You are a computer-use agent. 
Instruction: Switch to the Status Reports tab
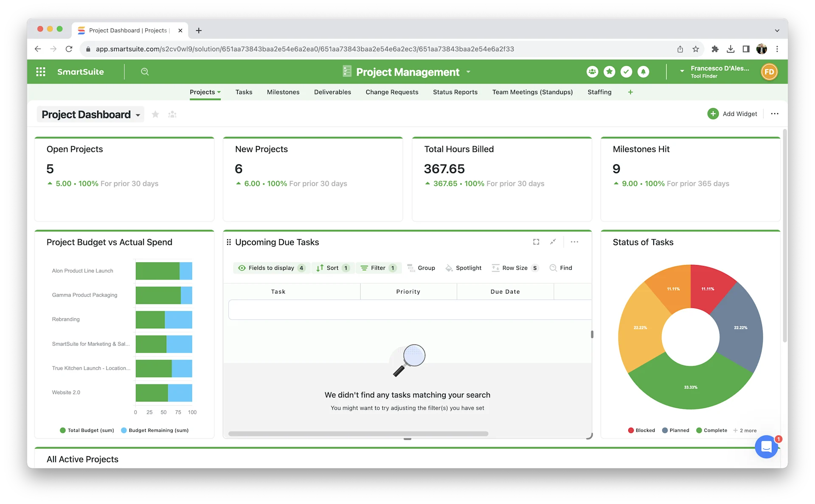click(455, 92)
